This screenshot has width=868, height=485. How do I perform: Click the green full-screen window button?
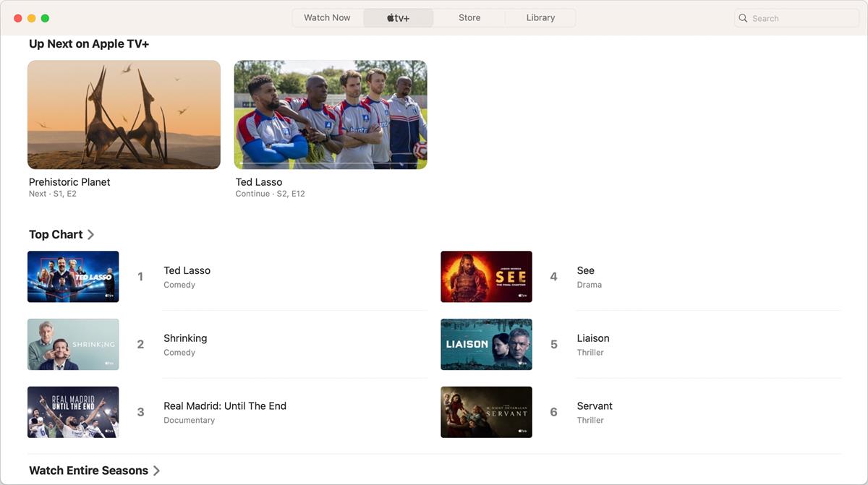tap(45, 18)
